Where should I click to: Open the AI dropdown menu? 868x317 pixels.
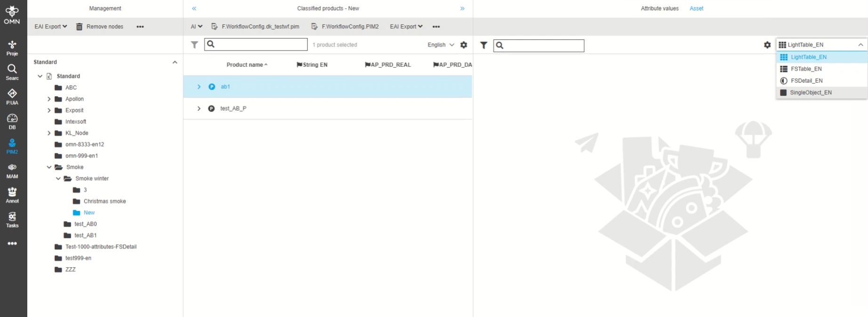(196, 27)
